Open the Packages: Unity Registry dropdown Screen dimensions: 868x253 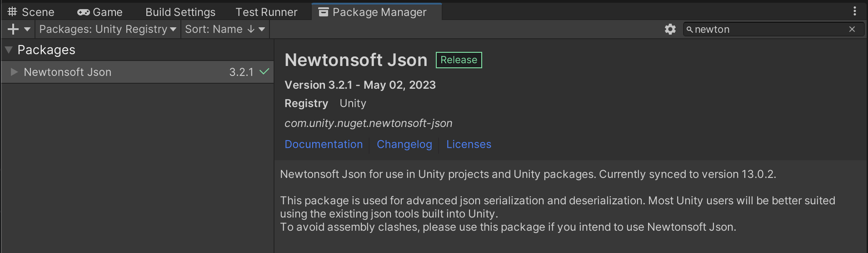(x=108, y=29)
